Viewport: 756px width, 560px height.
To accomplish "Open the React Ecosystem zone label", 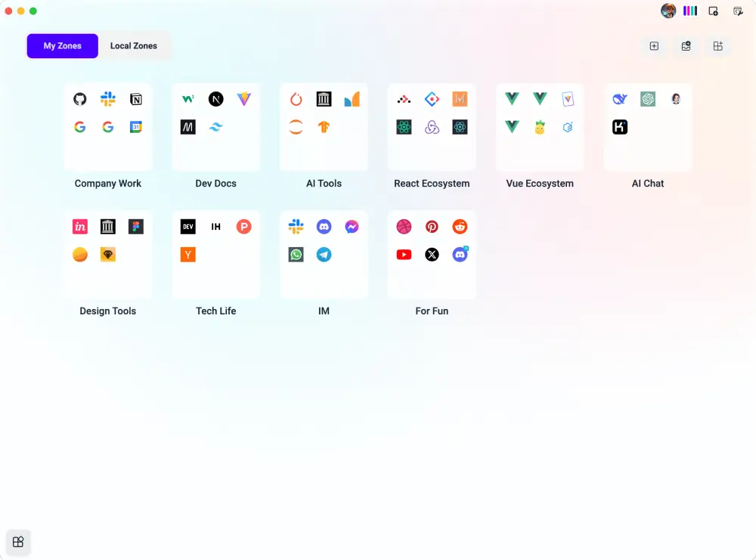I will [432, 184].
